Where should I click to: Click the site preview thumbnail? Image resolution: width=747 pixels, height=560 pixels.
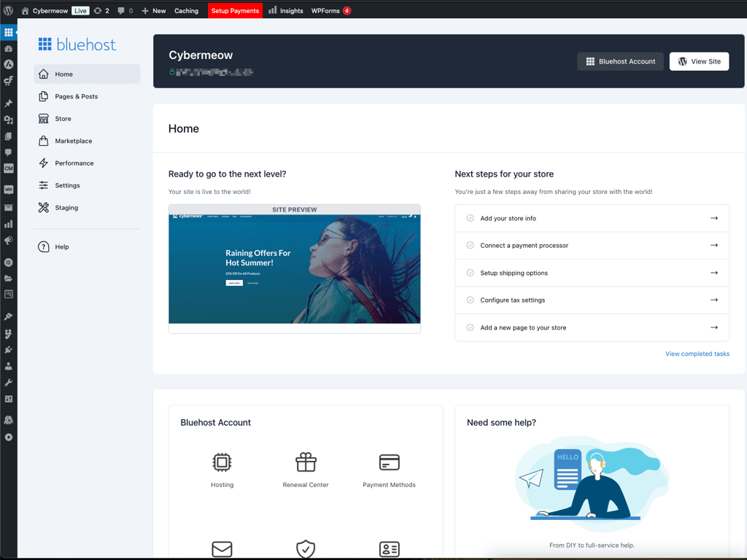pos(295,269)
